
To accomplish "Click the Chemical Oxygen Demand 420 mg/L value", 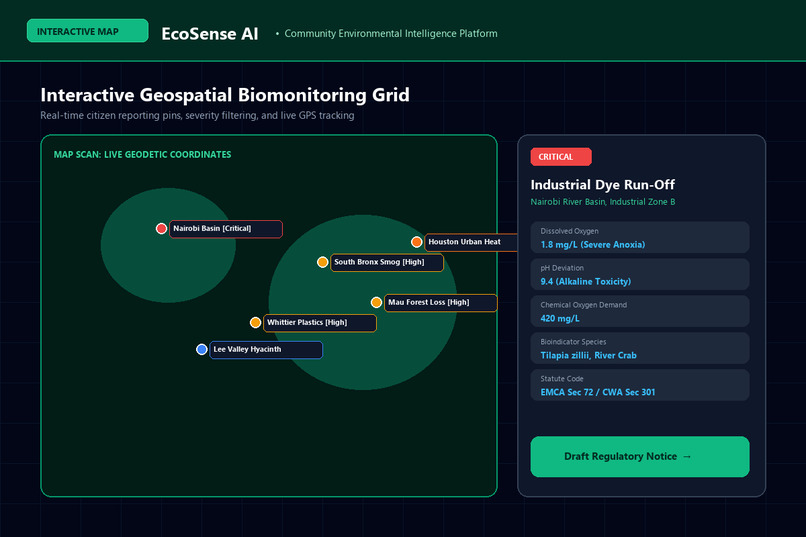I will pos(560,319).
